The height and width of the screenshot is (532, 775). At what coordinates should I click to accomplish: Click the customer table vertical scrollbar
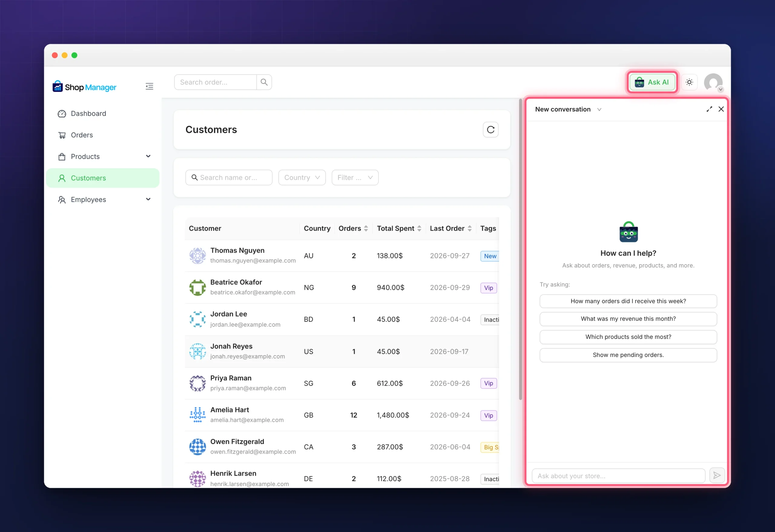520,249
